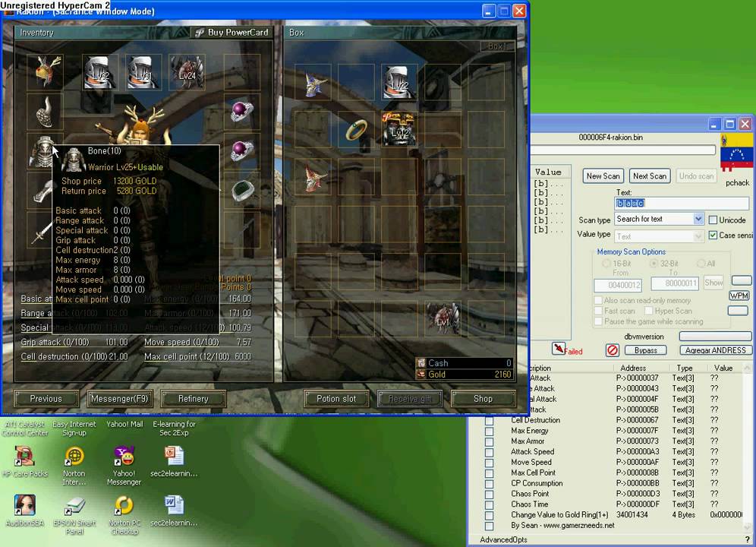Image resolution: width=756 pixels, height=547 pixels.
Task: Start a New Scan
Action: coord(603,176)
